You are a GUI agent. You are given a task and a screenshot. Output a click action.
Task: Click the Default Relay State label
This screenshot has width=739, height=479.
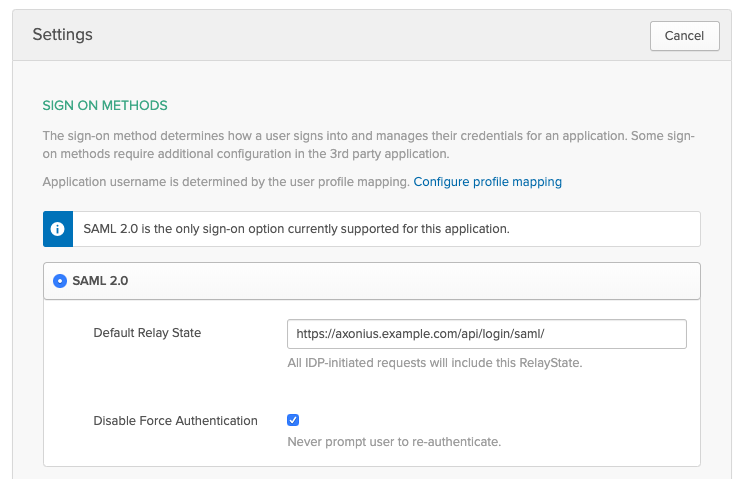pyautogui.click(x=147, y=333)
